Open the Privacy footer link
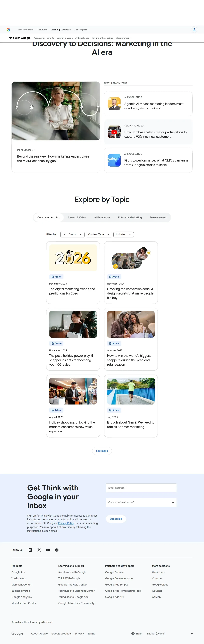This screenshot has height=644, width=204. coord(79,634)
